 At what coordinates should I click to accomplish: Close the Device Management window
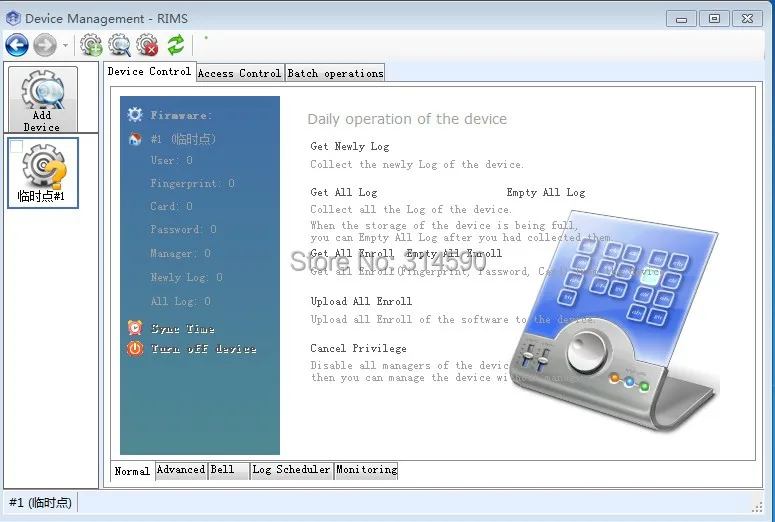click(x=747, y=19)
